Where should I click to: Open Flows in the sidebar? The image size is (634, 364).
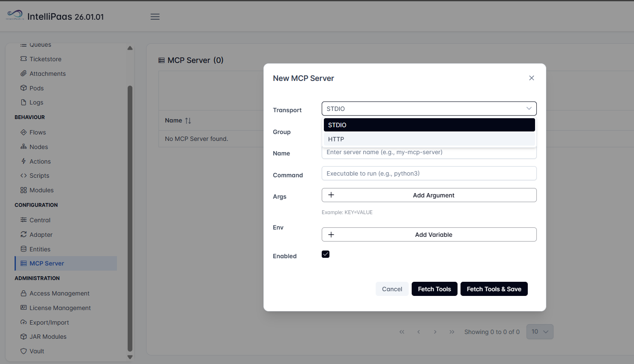click(38, 132)
